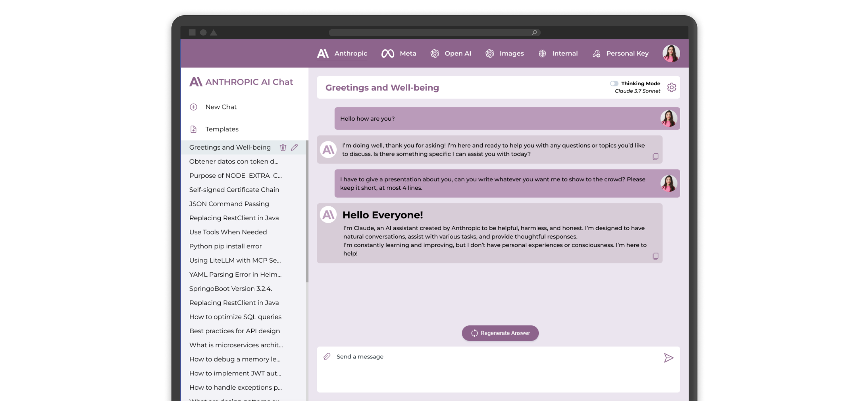
Task: Open Using LiteLLM with MCP chat
Action: click(235, 260)
